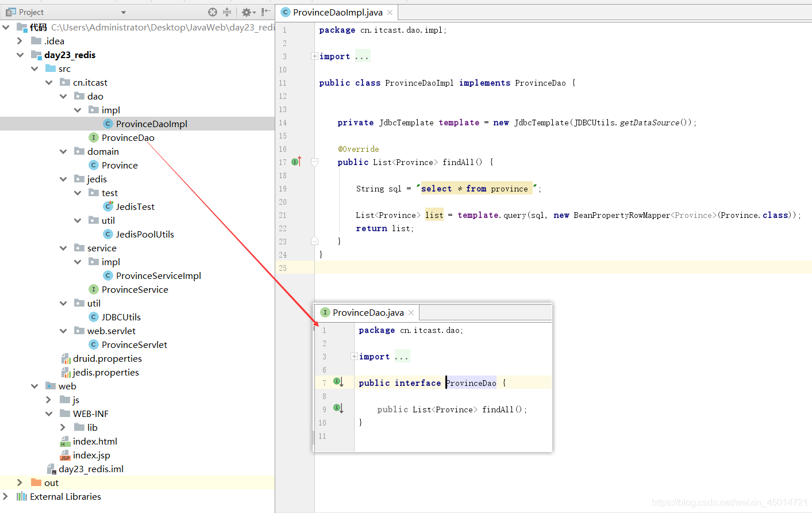Expand the js folder
Image resolution: width=812 pixels, height=513 pixels.
coord(49,400)
